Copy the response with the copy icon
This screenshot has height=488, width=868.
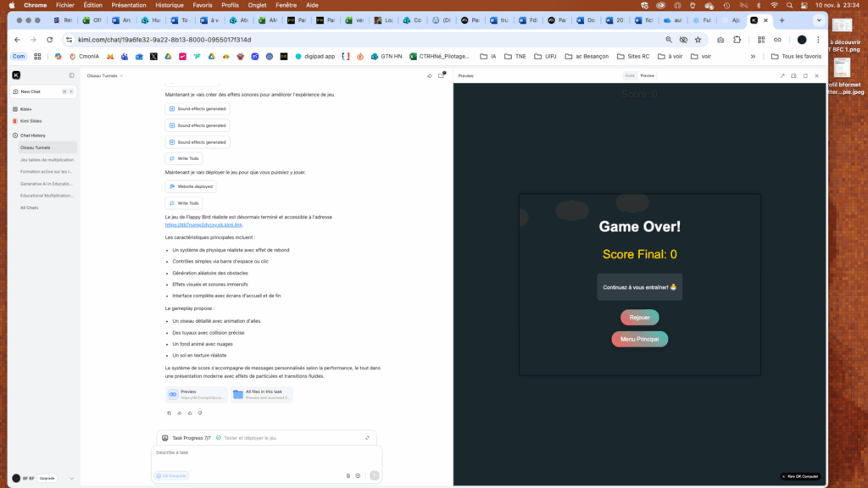pyautogui.click(x=169, y=413)
